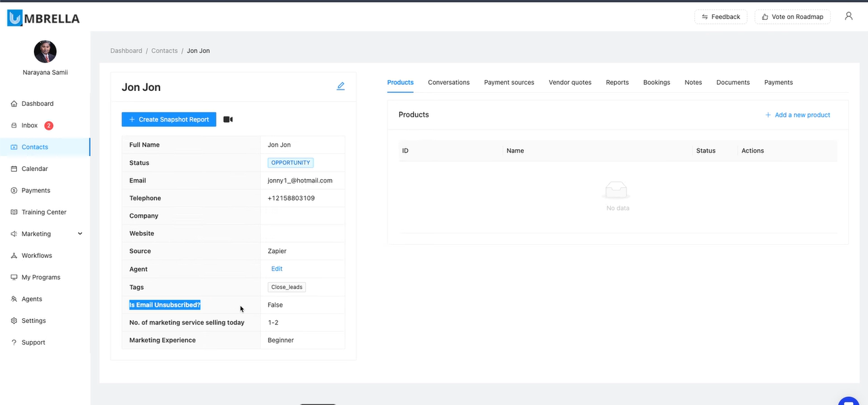868x405 pixels.
Task: Switch to the Reports tab
Action: click(618, 82)
